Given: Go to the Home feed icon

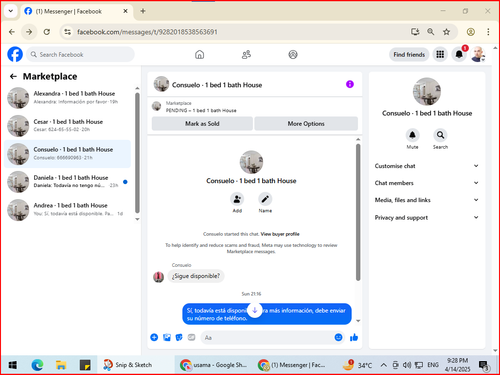Looking at the screenshot, I should coord(199,54).
